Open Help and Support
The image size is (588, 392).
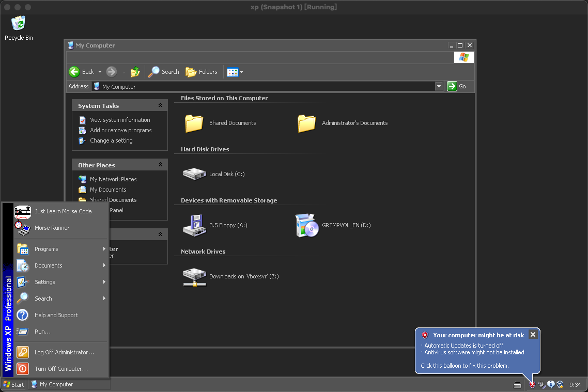tap(61, 315)
